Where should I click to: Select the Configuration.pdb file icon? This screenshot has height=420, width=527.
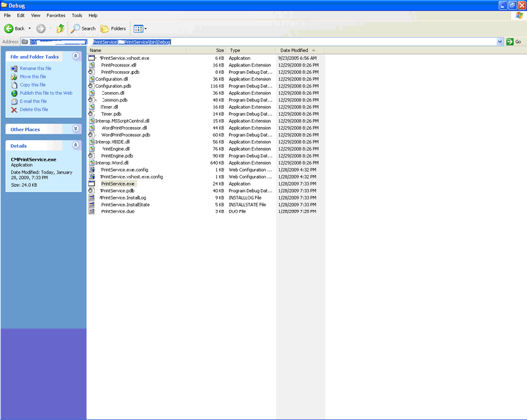92,86
